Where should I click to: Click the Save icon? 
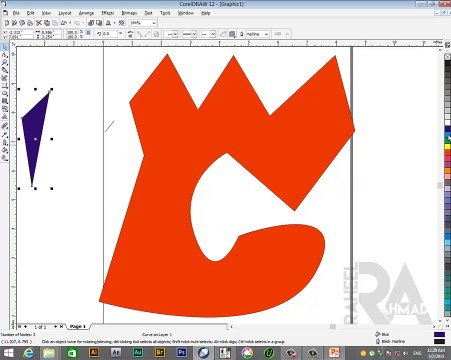click(22, 23)
